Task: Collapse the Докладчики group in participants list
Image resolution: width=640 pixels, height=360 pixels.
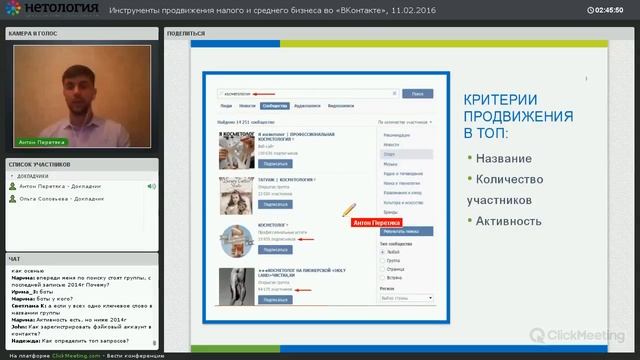Action: 12,176
